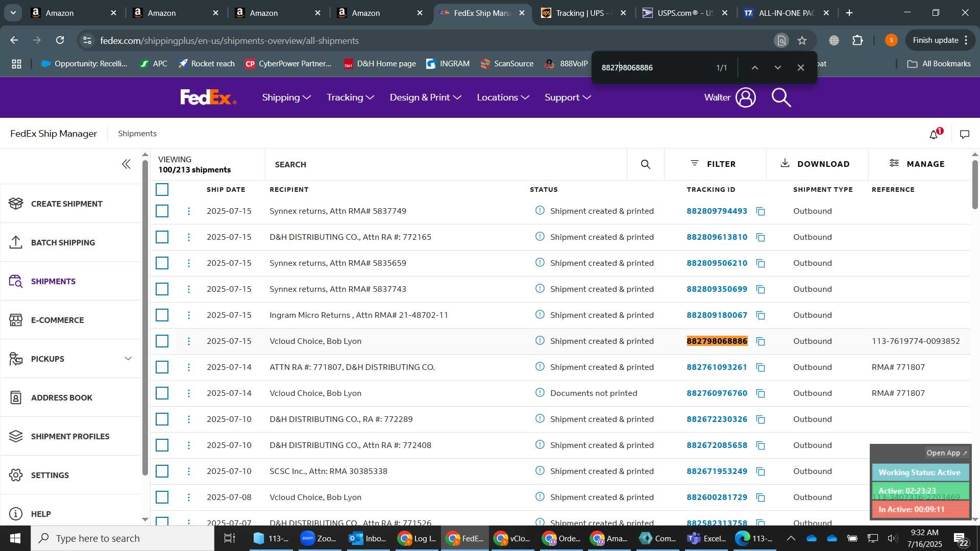Viewport: 980px width, 551px height.
Task: Copy tracking ID 882809794493
Action: point(761,211)
